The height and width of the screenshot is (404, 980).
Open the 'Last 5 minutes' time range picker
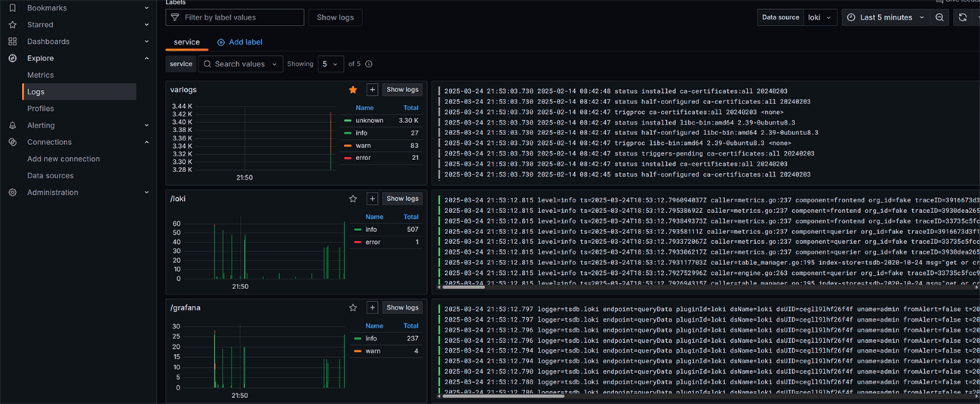pos(886,17)
